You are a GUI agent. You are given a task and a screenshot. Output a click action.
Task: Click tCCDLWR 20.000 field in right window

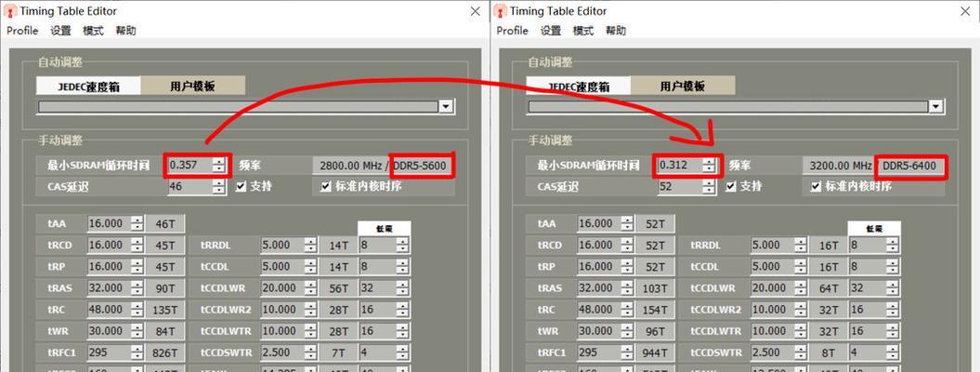[772, 288]
